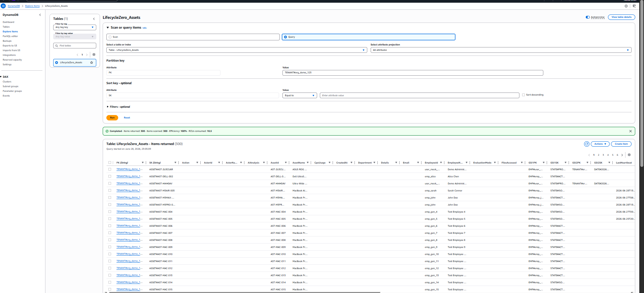Open the info panel icon in top bar

(626, 6)
